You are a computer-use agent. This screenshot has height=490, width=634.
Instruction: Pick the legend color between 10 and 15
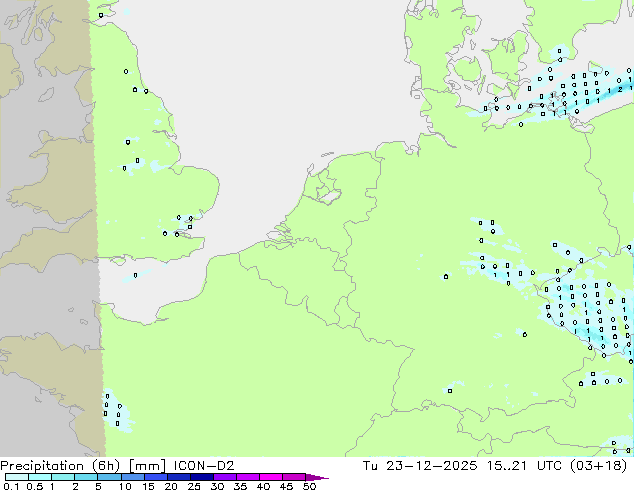pyautogui.click(x=136, y=477)
